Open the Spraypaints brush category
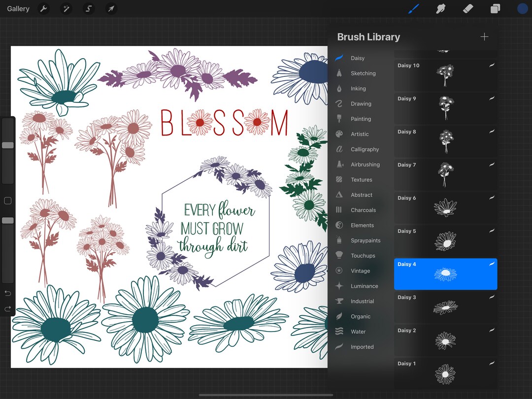The height and width of the screenshot is (399, 532). [365, 240]
